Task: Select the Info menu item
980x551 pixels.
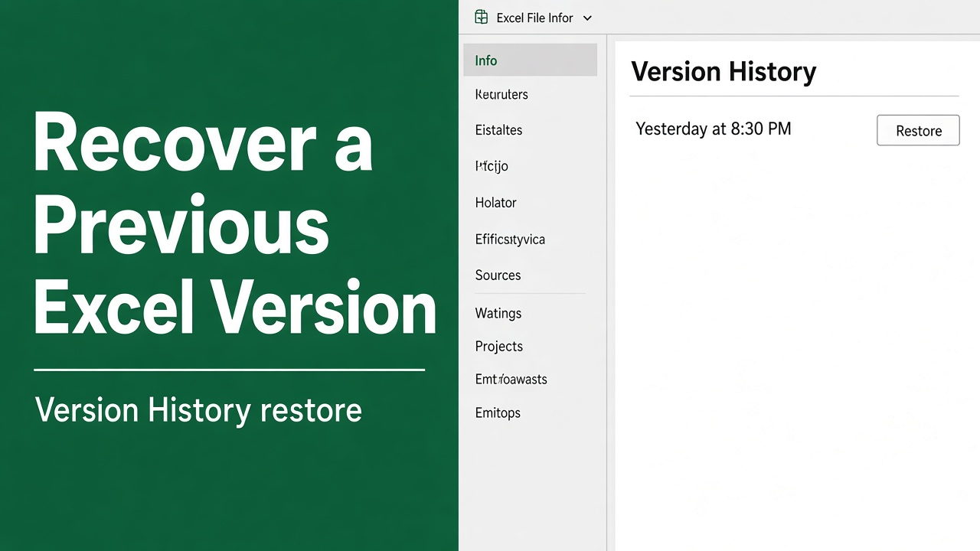Action: 530,60
